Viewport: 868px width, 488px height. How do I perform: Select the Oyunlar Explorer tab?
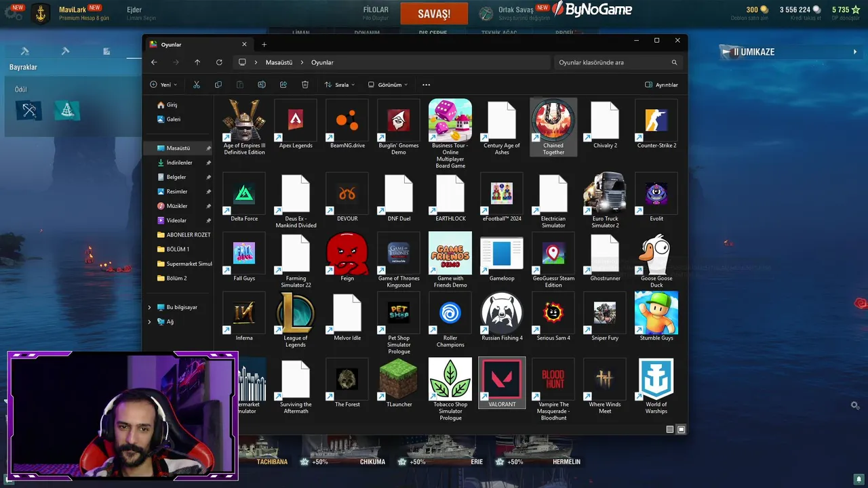199,44
